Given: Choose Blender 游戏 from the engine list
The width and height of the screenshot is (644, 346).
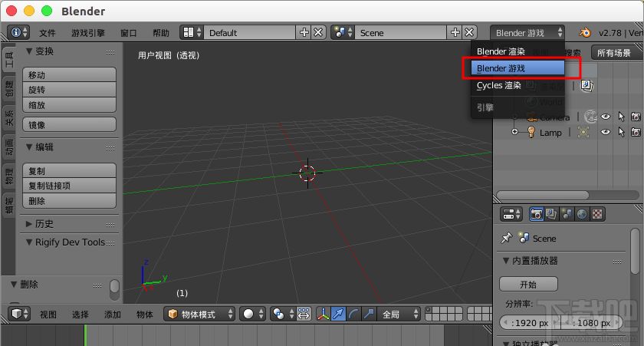Looking at the screenshot, I should (x=517, y=68).
